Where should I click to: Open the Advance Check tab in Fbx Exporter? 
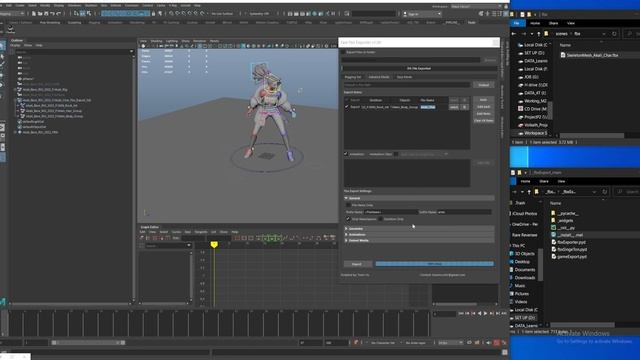[379, 77]
